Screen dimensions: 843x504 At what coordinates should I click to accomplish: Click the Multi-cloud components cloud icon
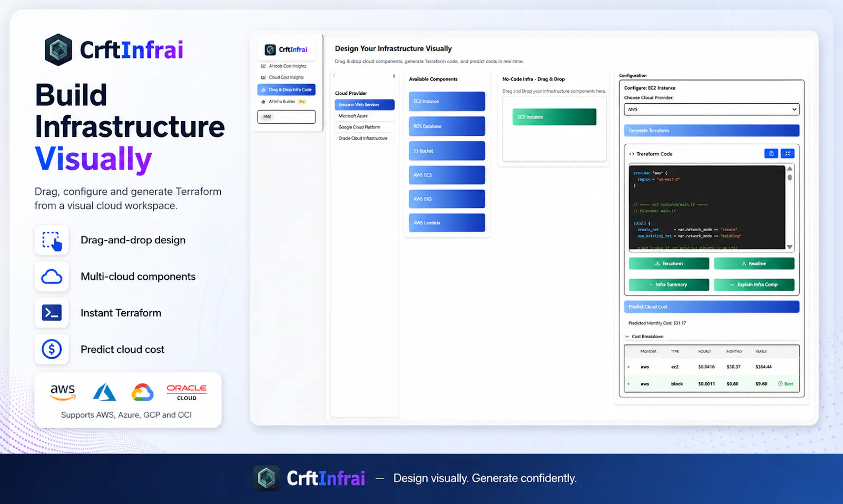52,276
